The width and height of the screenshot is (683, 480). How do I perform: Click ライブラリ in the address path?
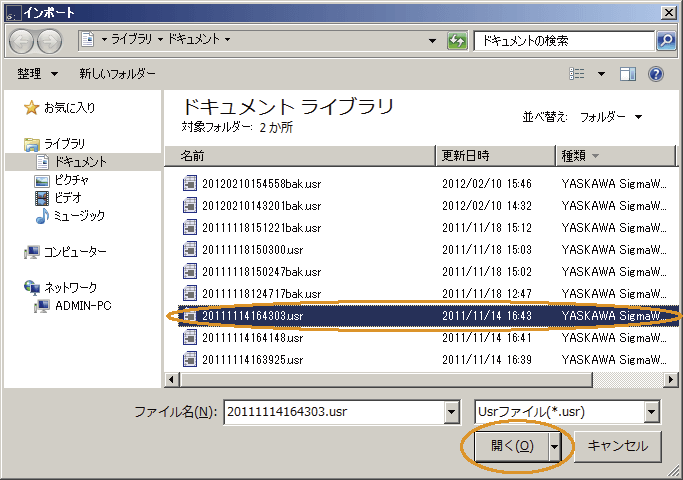click(x=132, y=39)
